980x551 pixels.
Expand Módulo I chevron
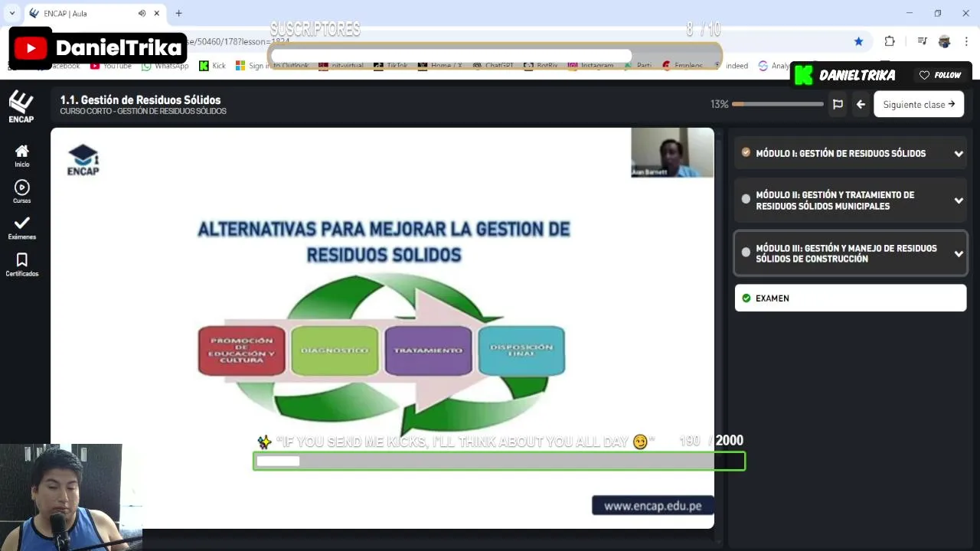coord(959,154)
